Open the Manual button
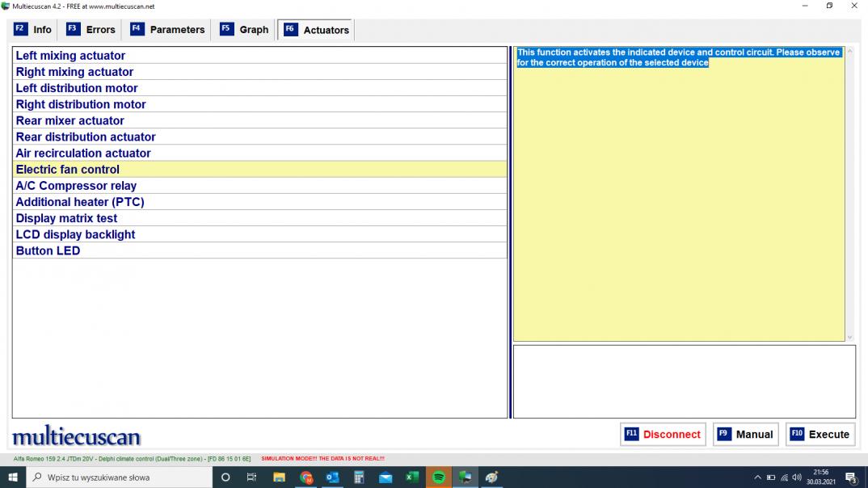Screen dimensions: 868x488 (745, 435)
